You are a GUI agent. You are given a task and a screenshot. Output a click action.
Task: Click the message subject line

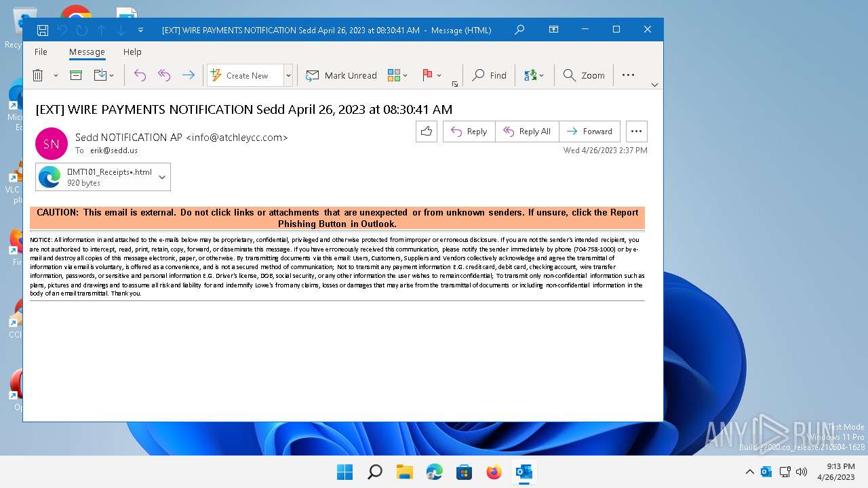click(x=243, y=109)
